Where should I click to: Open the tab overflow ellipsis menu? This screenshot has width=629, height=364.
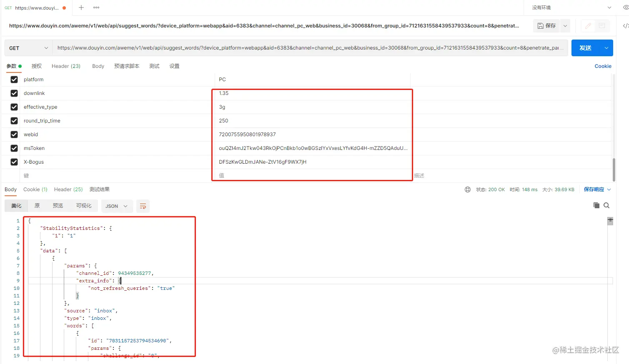point(96,7)
